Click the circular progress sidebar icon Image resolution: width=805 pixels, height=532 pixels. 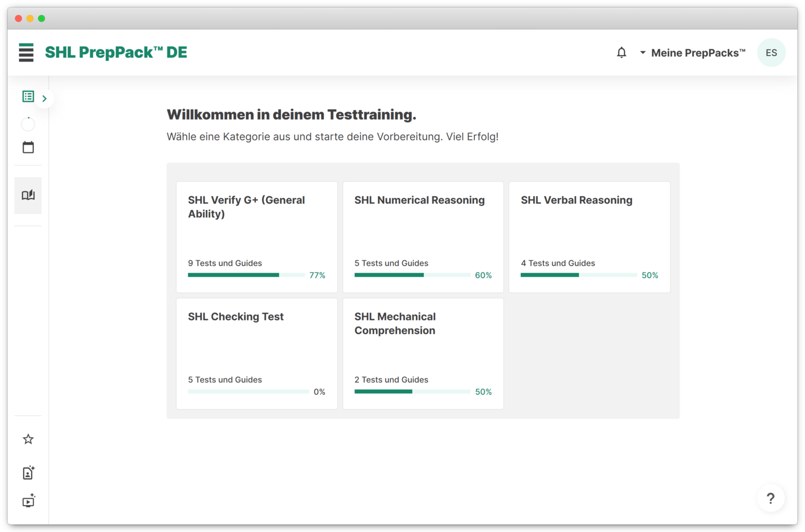point(28,124)
